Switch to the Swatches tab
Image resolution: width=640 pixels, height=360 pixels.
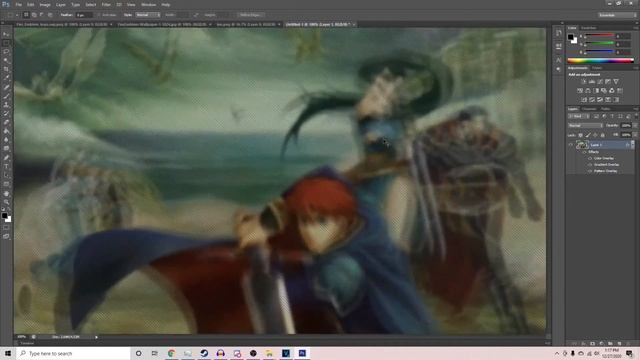(588, 28)
